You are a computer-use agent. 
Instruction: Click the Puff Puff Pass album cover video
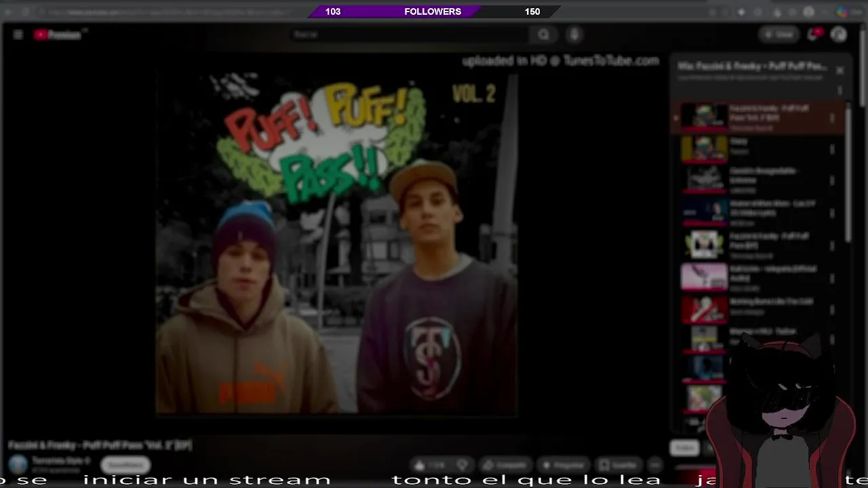pyautogui.click(x=337, y=244)
